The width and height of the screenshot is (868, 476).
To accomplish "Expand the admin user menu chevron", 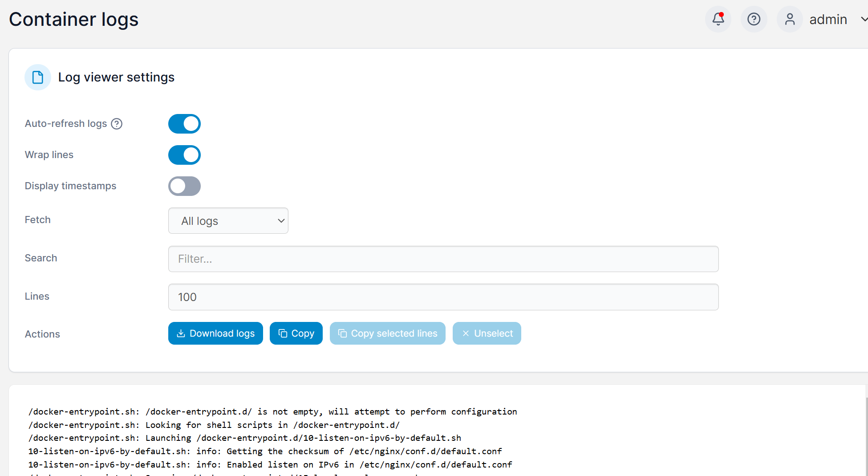I will pos(864,19).
